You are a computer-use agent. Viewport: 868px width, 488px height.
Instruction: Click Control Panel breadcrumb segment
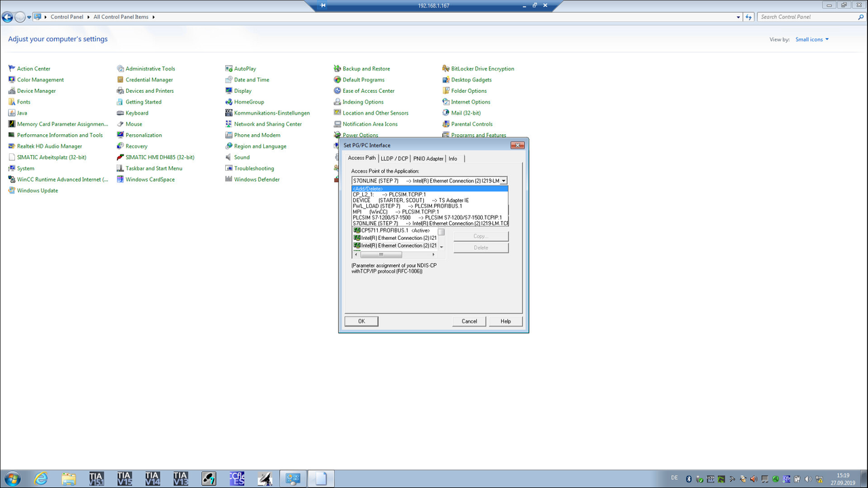[66, 17]
